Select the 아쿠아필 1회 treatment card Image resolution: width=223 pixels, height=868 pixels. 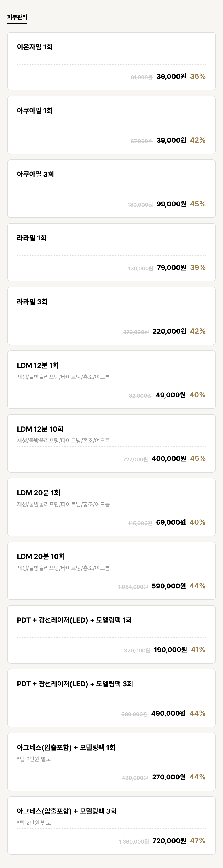[x=111, y=125]
